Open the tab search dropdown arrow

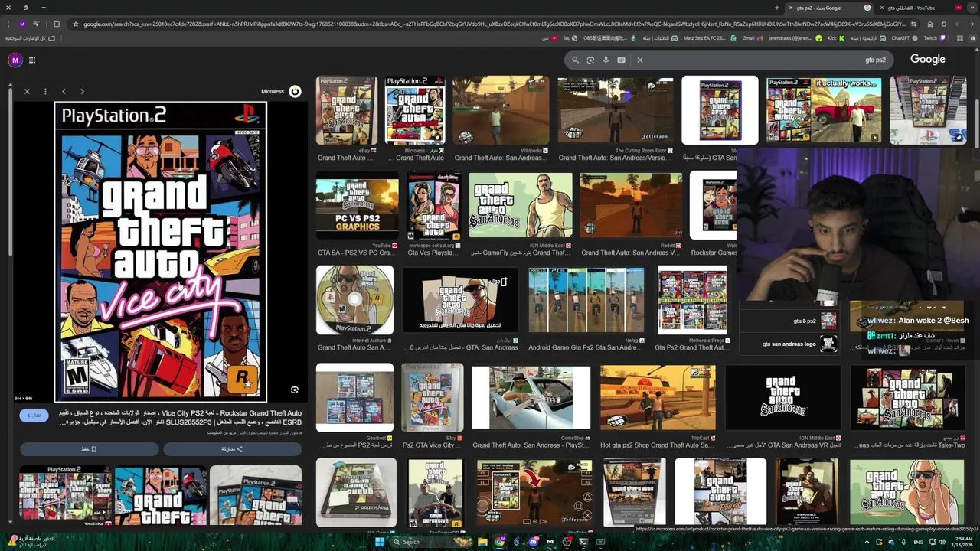pos(972,8)
